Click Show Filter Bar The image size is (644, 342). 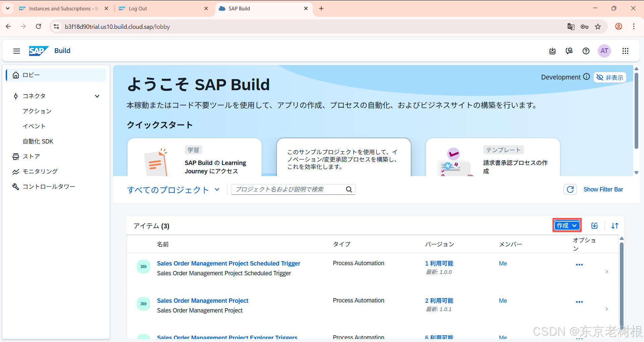tap(603, 189)
